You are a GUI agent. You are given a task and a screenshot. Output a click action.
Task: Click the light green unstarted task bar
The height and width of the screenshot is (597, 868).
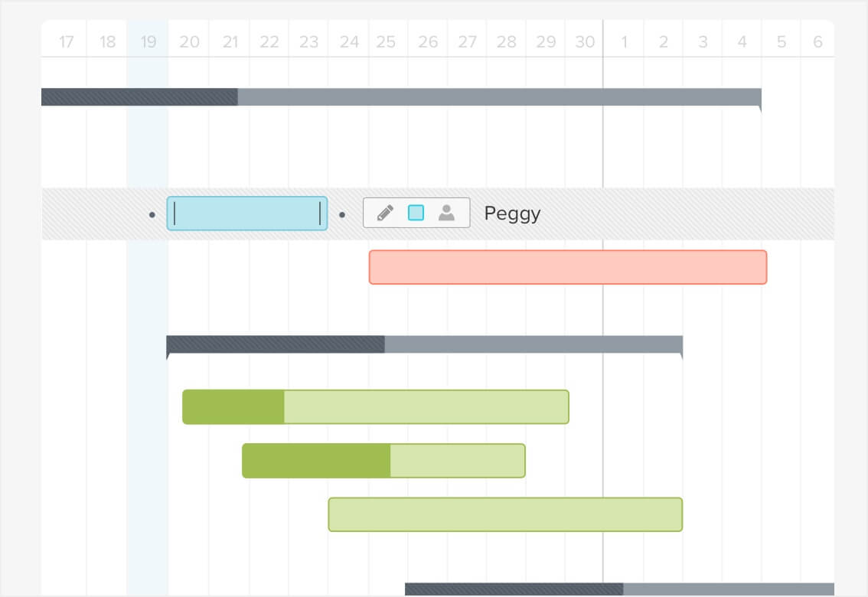click(505, 514)
